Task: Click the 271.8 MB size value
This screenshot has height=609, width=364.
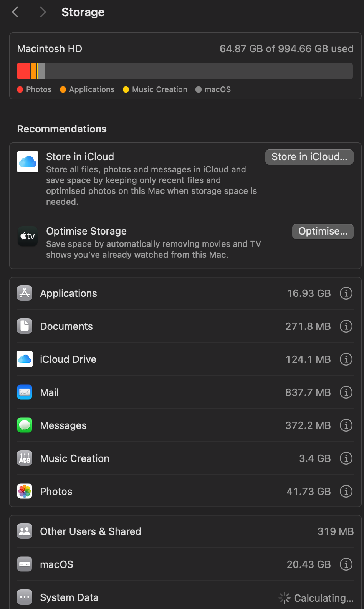Action: tap(308, 326)
